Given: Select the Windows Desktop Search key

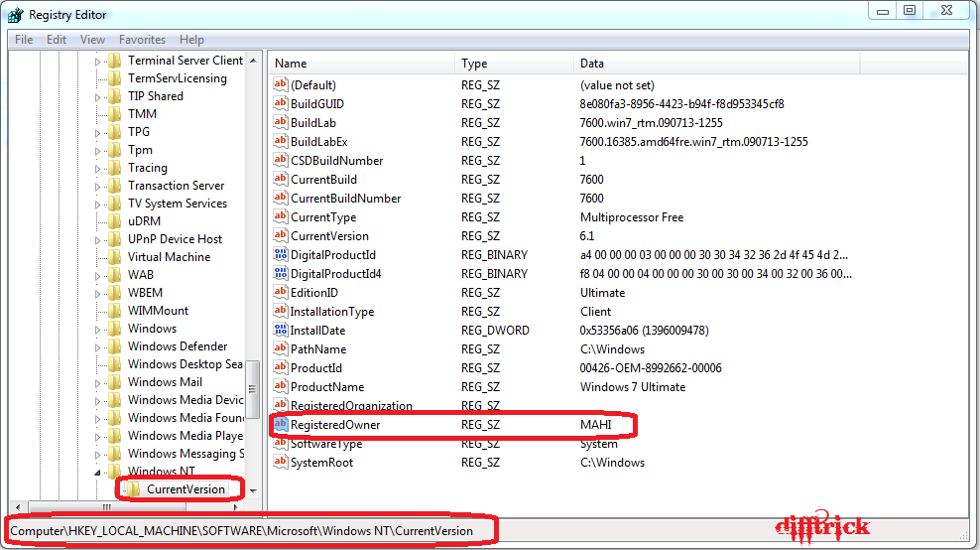Looking at the screenshot, I should click(x=185, y=364).
